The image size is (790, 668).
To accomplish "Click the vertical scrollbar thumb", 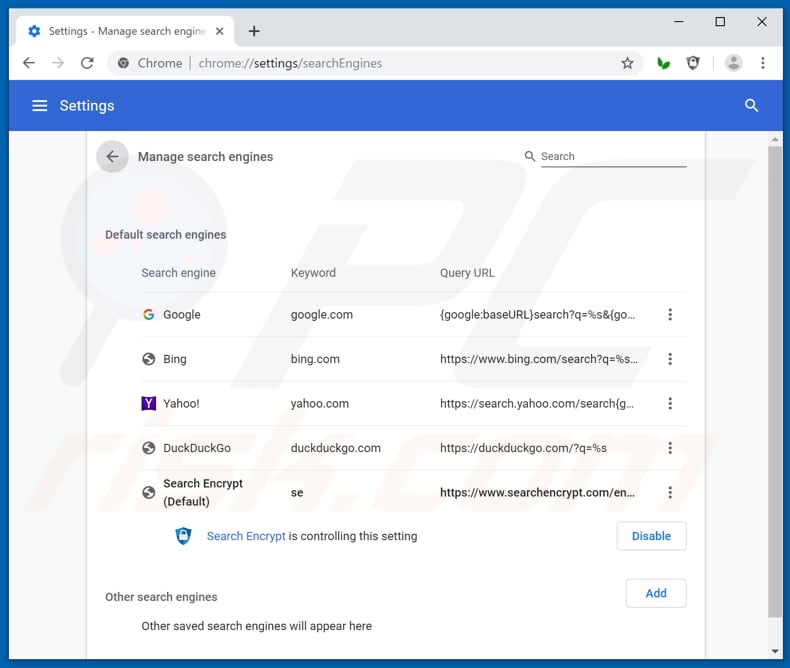I will click(775, 382).
